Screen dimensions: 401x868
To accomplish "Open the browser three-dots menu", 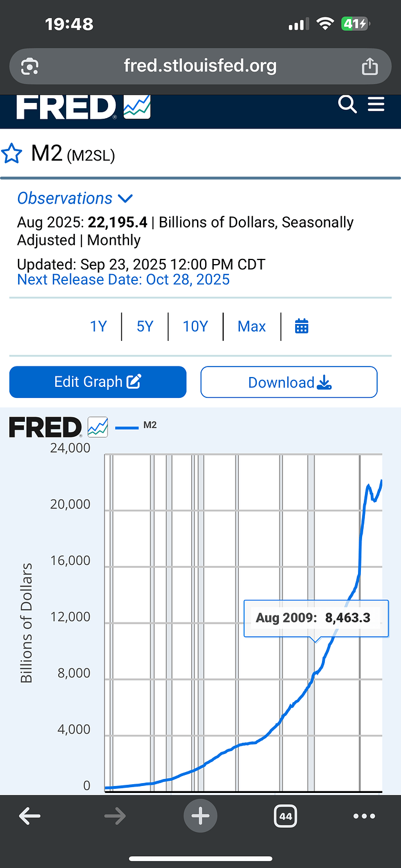I will [x=364, y=816].
